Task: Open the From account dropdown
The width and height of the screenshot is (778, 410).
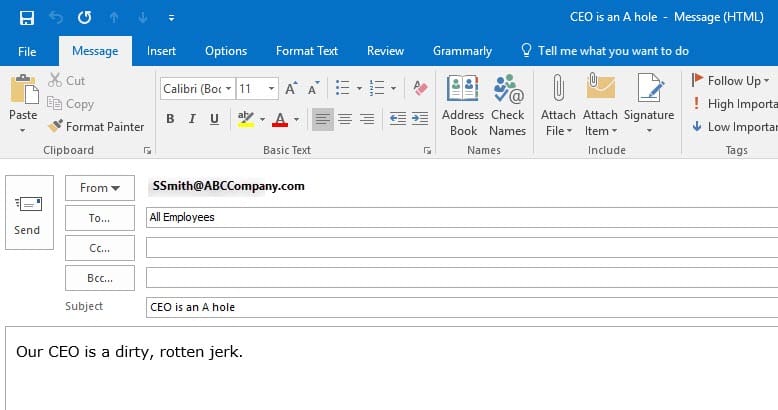Action: click(x=99, y=187)
